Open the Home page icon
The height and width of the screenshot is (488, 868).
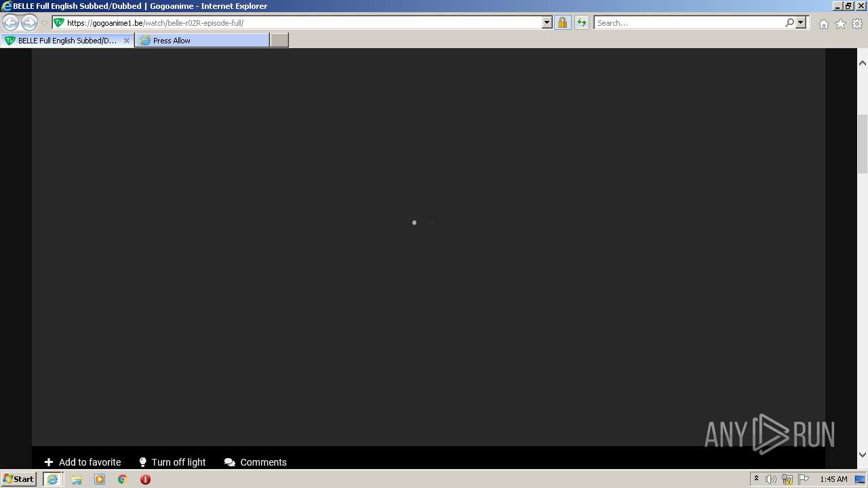823,24
